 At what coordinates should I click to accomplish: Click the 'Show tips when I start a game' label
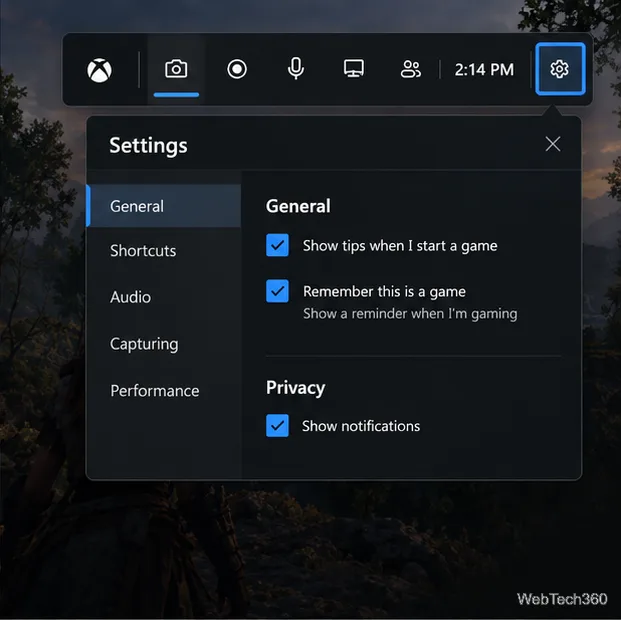click(x=400, y=246)
